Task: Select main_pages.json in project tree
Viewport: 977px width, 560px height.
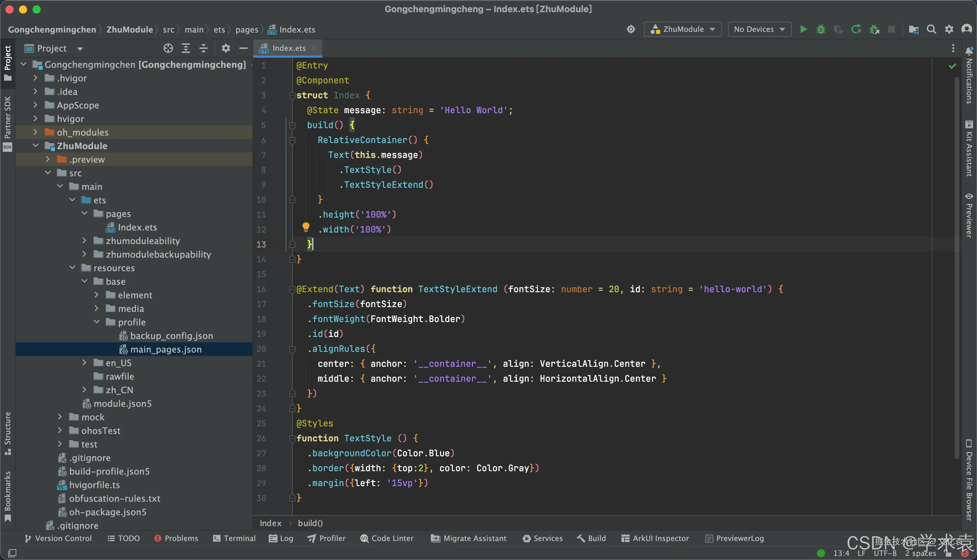Action: pyautogui.click(x=166, y=349)
